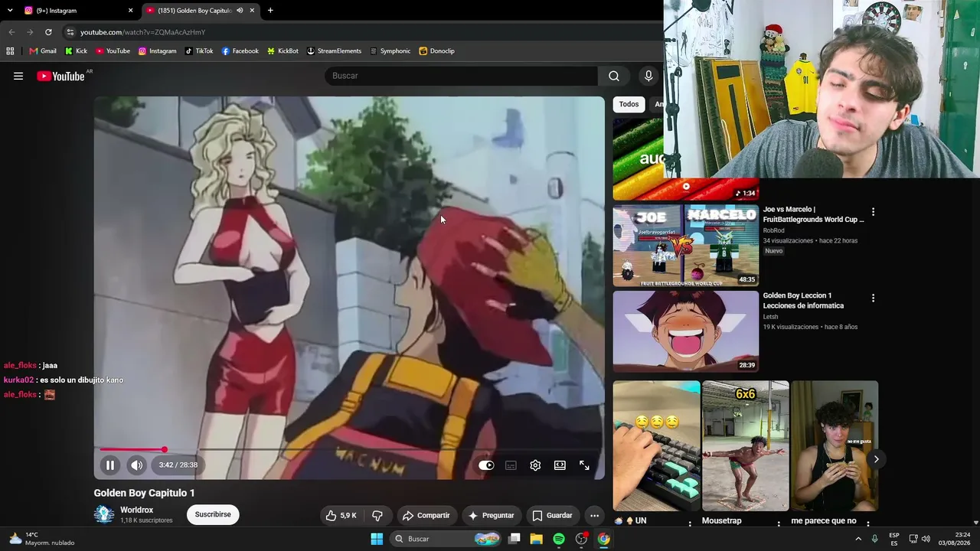View site information in the address bar
980x551 pixels.
coord(70,32)
